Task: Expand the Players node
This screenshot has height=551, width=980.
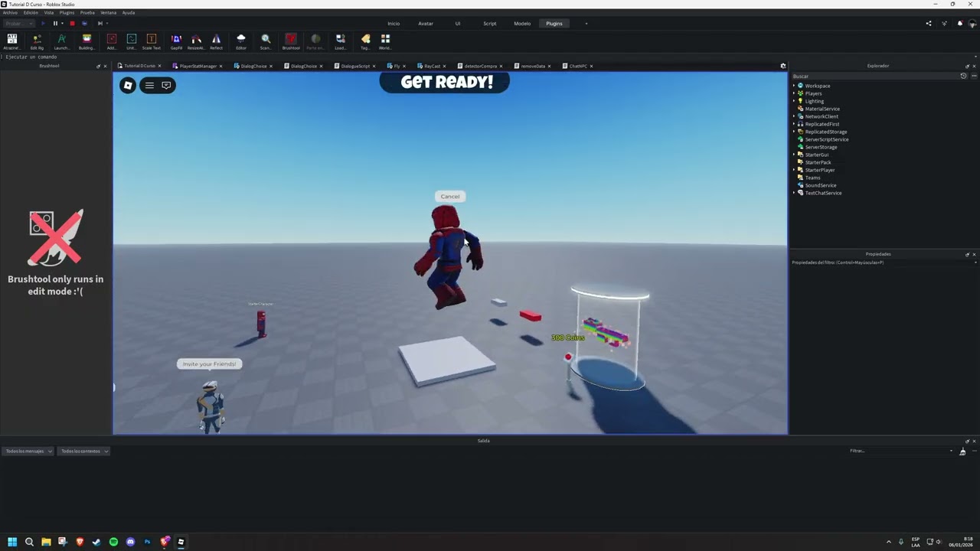Action: pyautogui.click(x=794, y=93)
